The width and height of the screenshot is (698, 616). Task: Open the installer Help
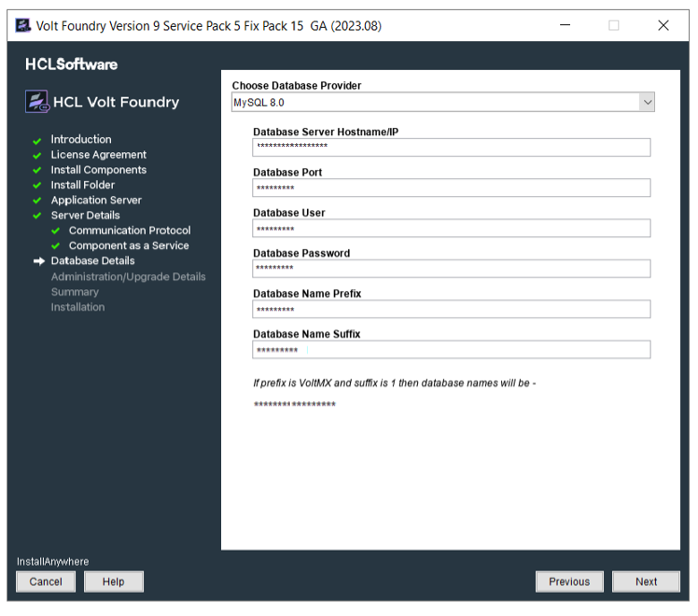114,581
